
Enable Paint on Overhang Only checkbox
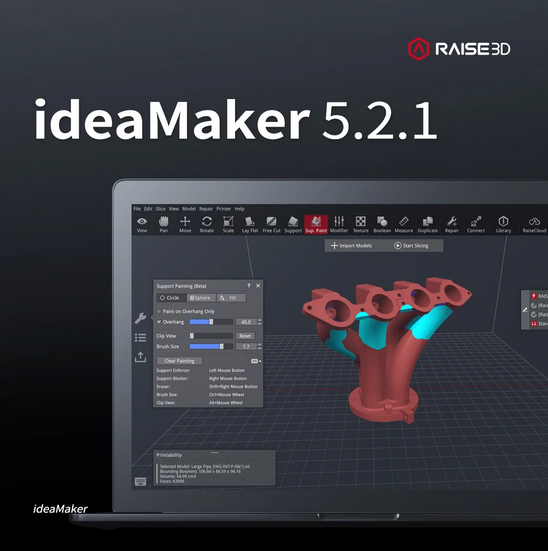tap(159, 311)
